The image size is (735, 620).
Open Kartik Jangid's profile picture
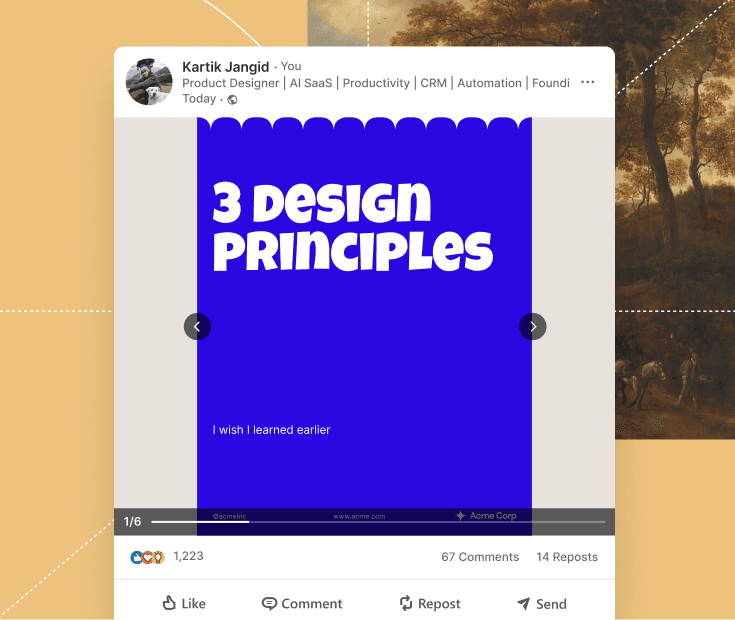click(x=149, y=82)
